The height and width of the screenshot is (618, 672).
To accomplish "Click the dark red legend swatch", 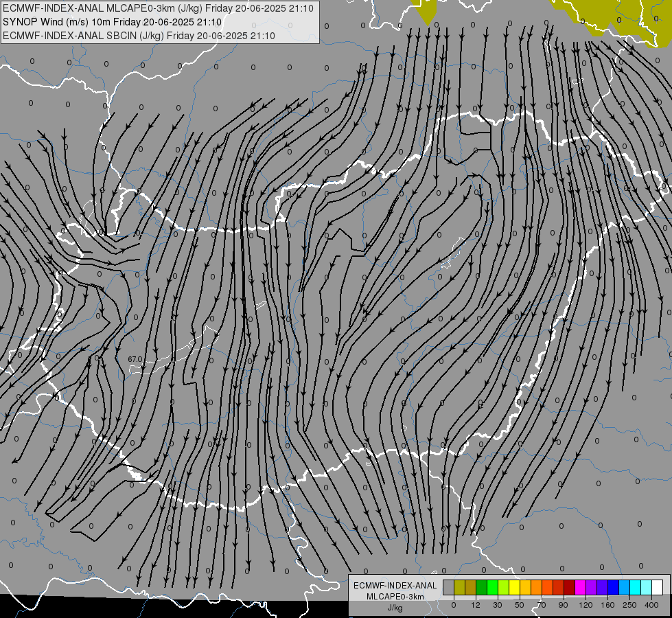I will click(x=570, y=587).
